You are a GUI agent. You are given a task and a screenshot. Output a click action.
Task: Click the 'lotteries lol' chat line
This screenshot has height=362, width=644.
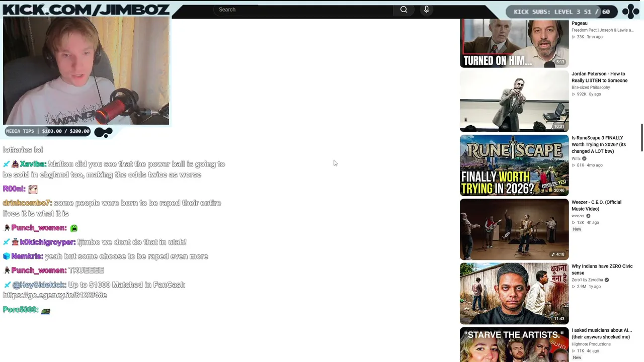(23, 150)
